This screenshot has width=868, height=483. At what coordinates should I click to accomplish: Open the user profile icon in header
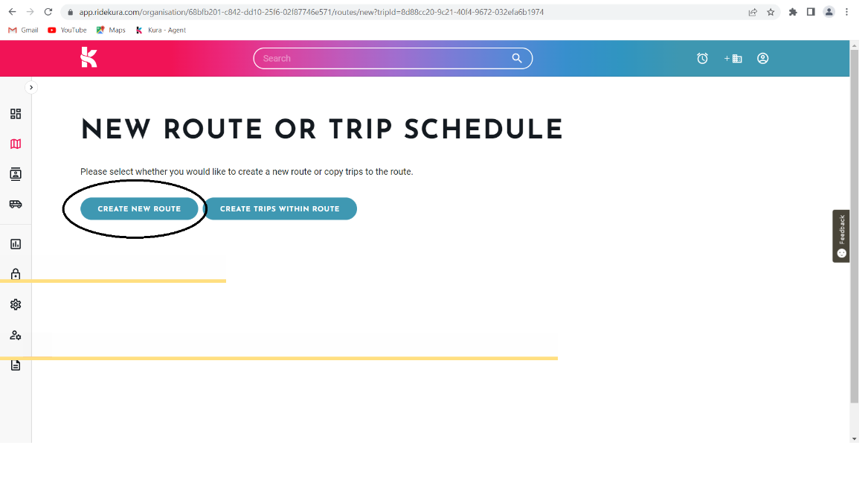coord(763,58)
